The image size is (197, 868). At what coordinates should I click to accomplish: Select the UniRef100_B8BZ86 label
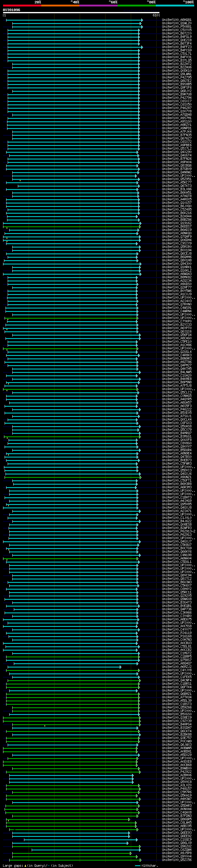pyautogui.click(x=176, y=220)
